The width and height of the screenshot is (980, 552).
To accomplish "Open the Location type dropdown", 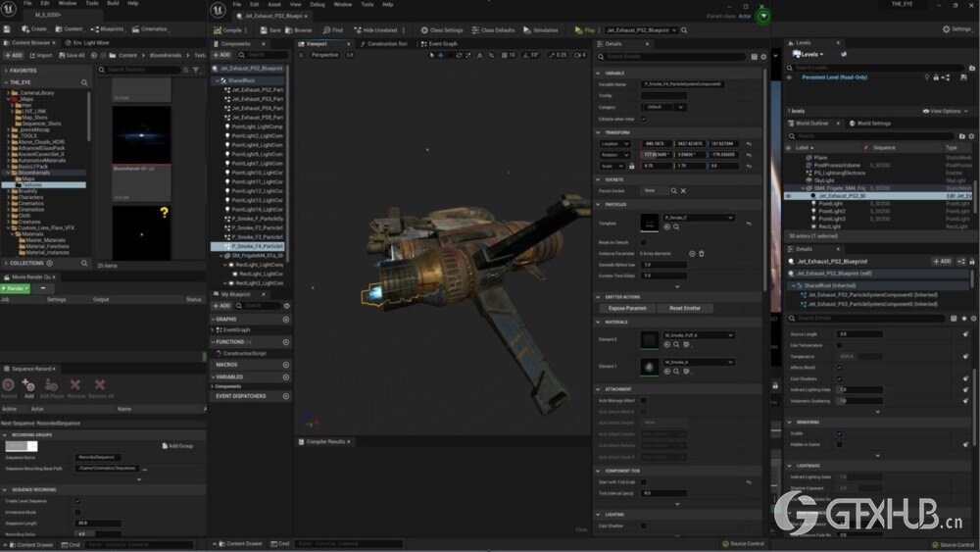I will [x=615, y=144].
